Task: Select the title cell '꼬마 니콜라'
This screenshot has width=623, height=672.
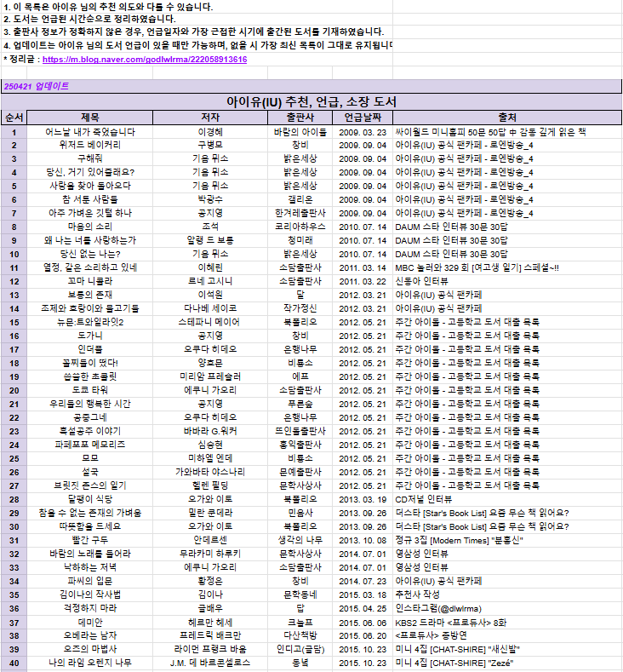Action: click(90, 282)
